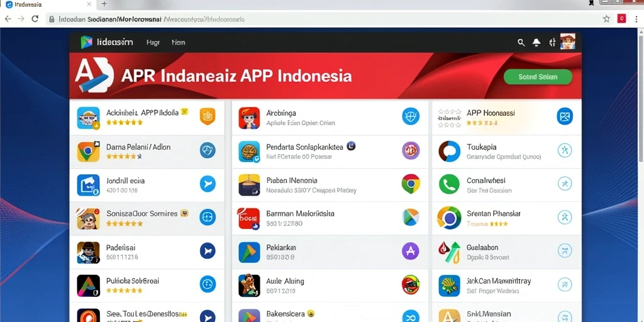Open the Hiem menu item
Viewport: 644px width, 322px height.
178,42
